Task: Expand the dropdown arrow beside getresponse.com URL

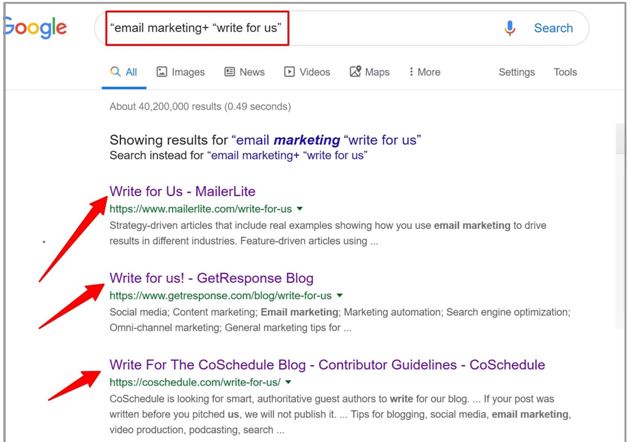Action: (x=340, y=296)
